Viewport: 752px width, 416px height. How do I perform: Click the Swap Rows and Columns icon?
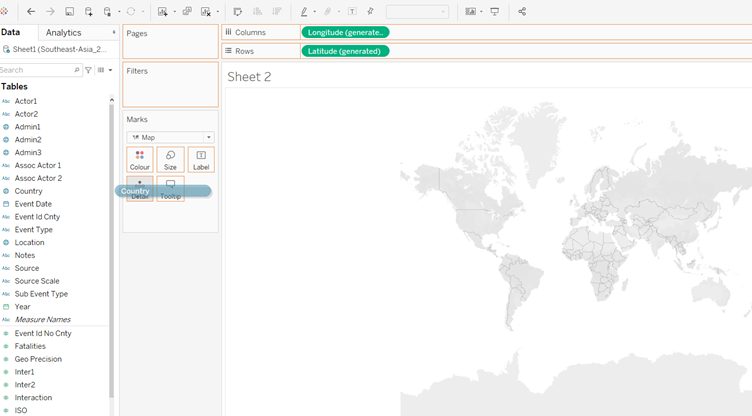[x=237, y=12]
